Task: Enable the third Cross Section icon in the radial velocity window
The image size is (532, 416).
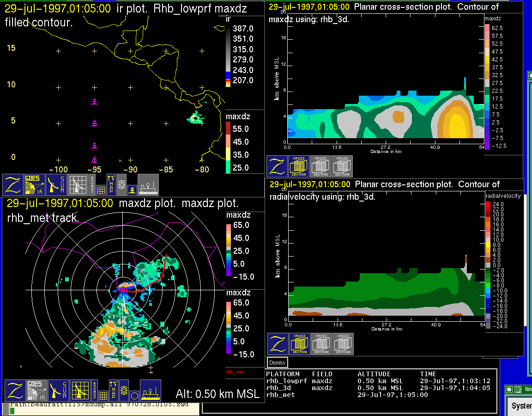Action: 343,344
